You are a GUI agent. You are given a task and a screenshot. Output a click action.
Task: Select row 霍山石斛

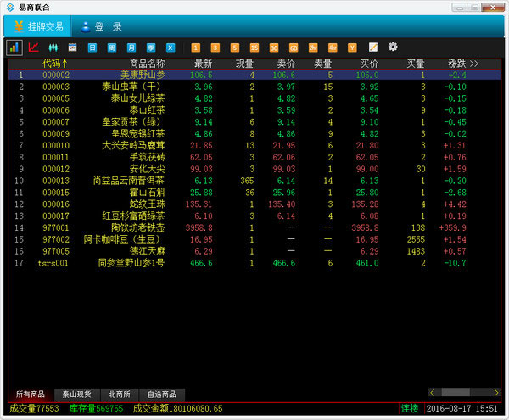click(x=255, y=192)
